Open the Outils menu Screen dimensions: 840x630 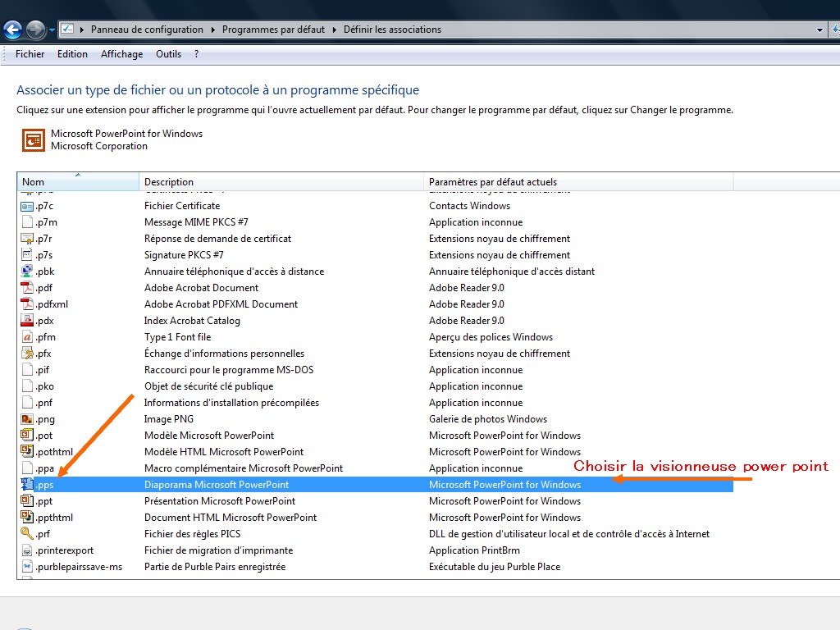[168, 54]
